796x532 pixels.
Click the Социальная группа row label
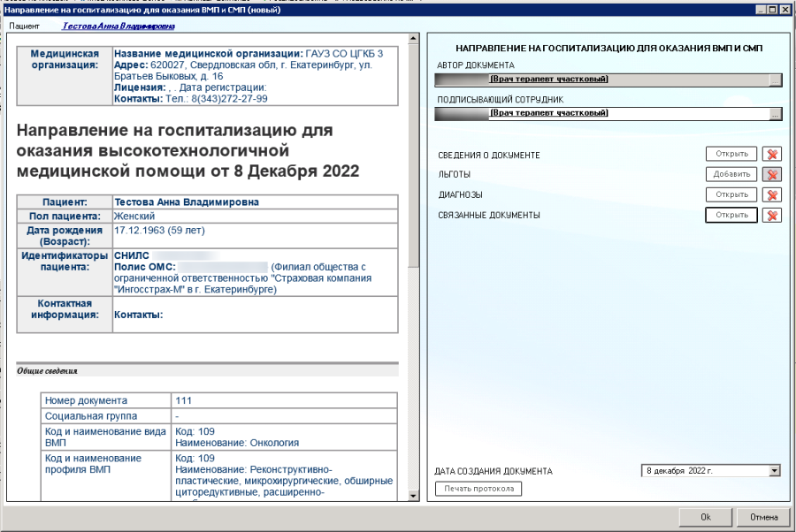pos(91,416)
